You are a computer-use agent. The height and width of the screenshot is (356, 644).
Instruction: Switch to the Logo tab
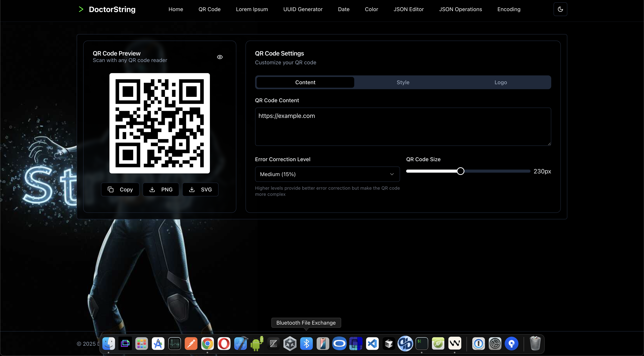click(x=500, y=82)
